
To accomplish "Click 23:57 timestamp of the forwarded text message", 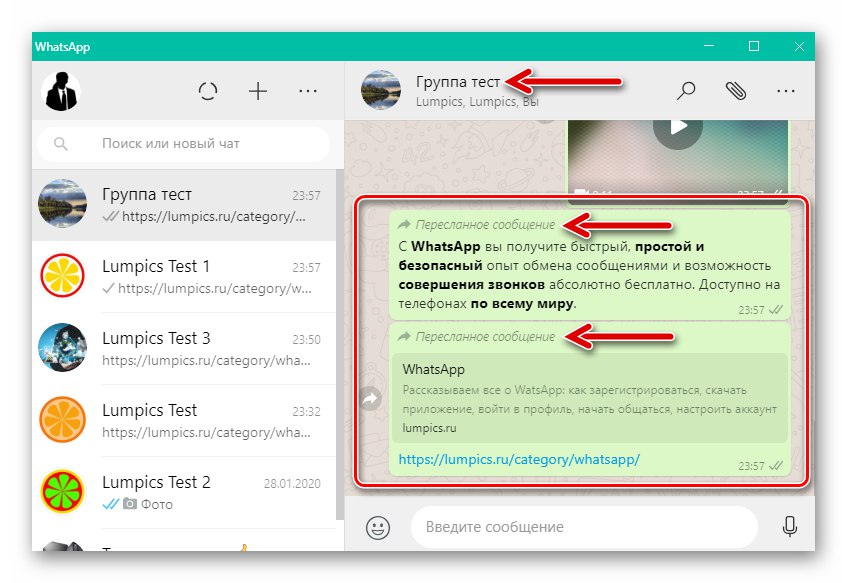I will click(x=751, y=310).
